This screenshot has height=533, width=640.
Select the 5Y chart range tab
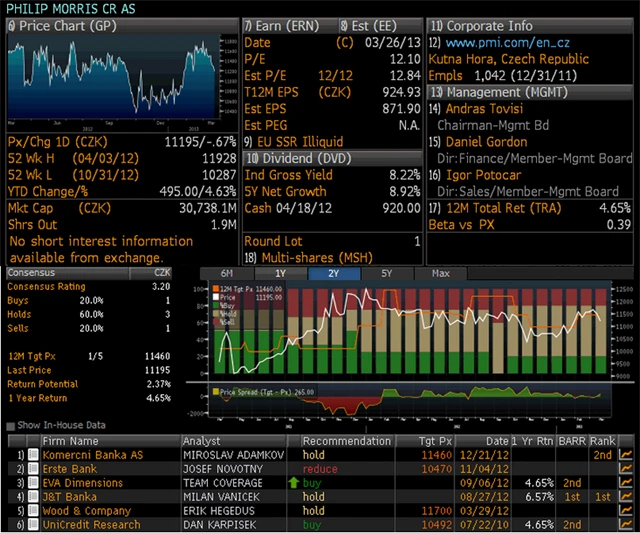tap(385, 273)
